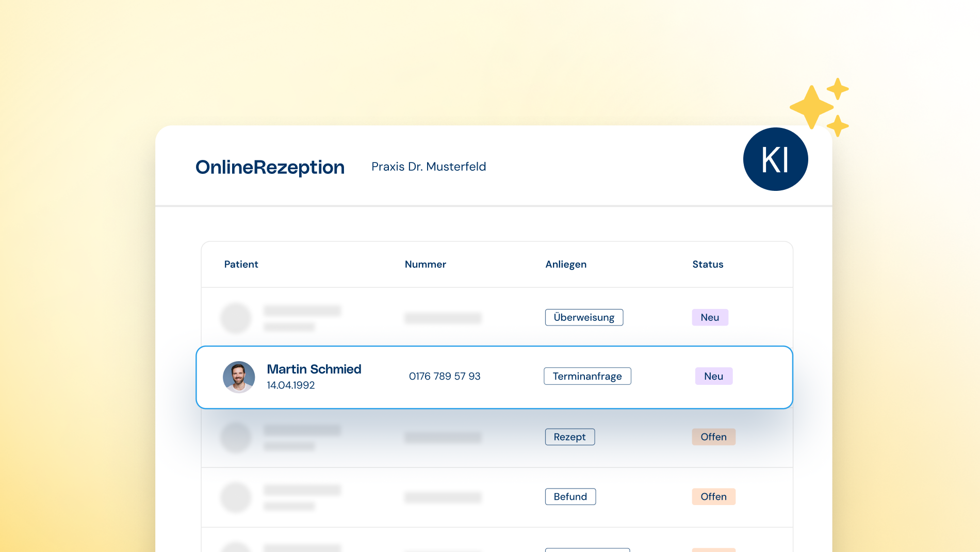Click the Offen status in Rezept row

pos(713,437)
